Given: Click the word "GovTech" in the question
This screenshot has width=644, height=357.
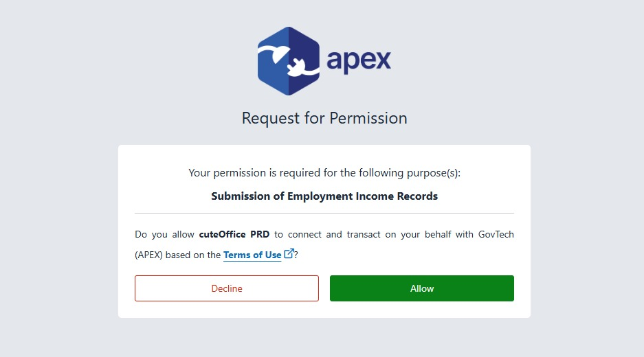Looking at the screenshot, I should [496, 234].
